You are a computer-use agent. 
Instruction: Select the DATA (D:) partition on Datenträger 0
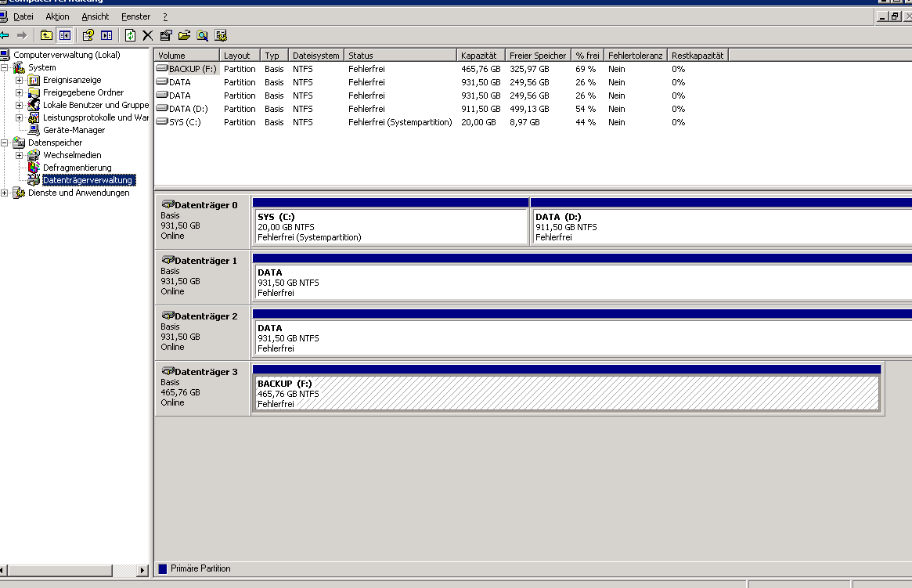[x=721, y=222]
